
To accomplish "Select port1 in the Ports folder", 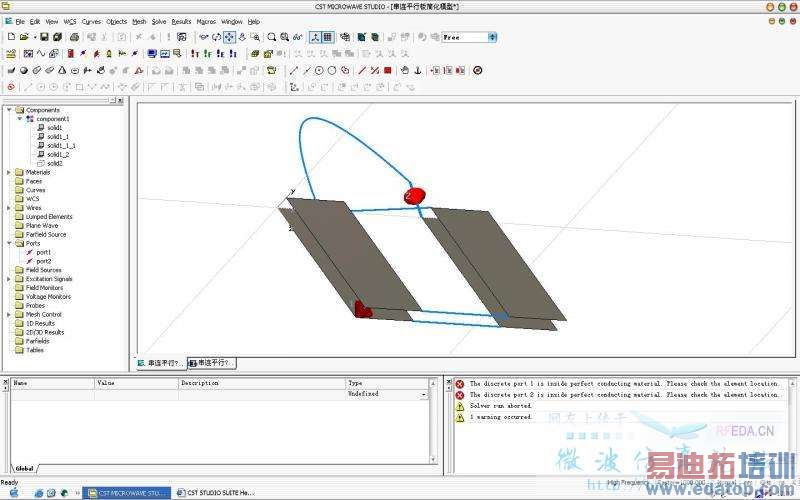I will pyautogui.click(x=43, y=252).
